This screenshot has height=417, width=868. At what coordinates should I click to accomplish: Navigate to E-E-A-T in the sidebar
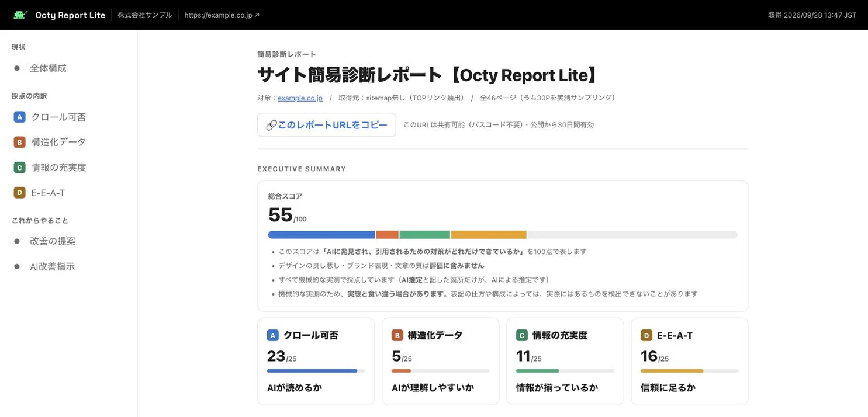(48, 193)
